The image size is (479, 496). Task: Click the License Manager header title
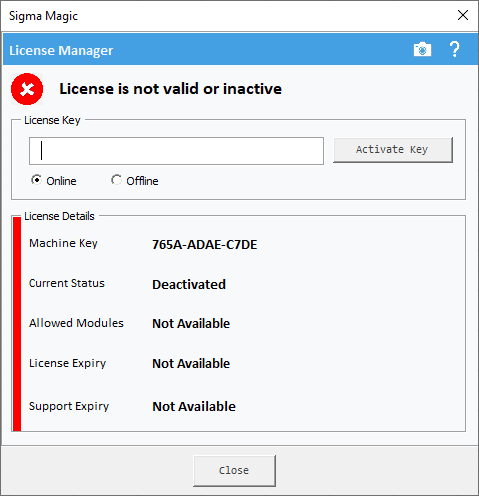point(61,50)
